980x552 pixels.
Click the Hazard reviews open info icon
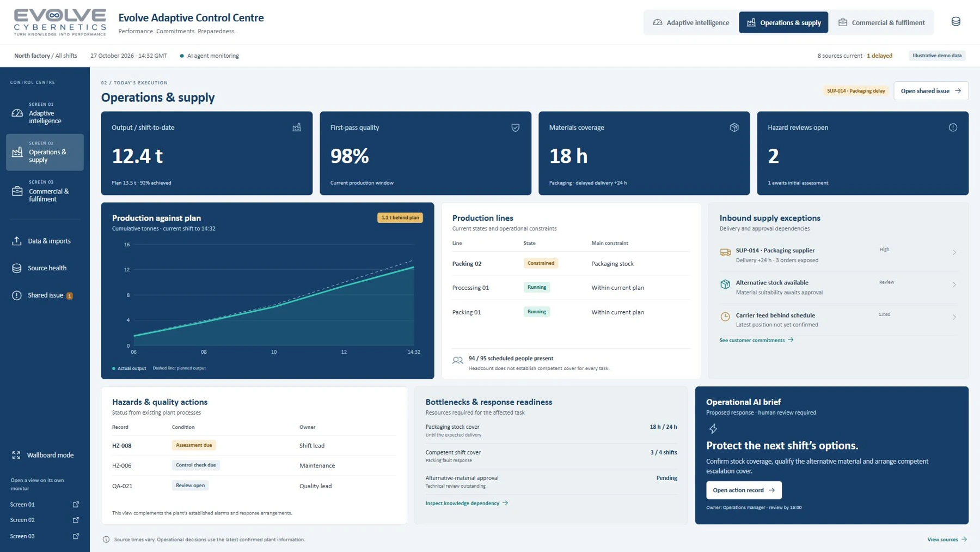click(953, 128)
